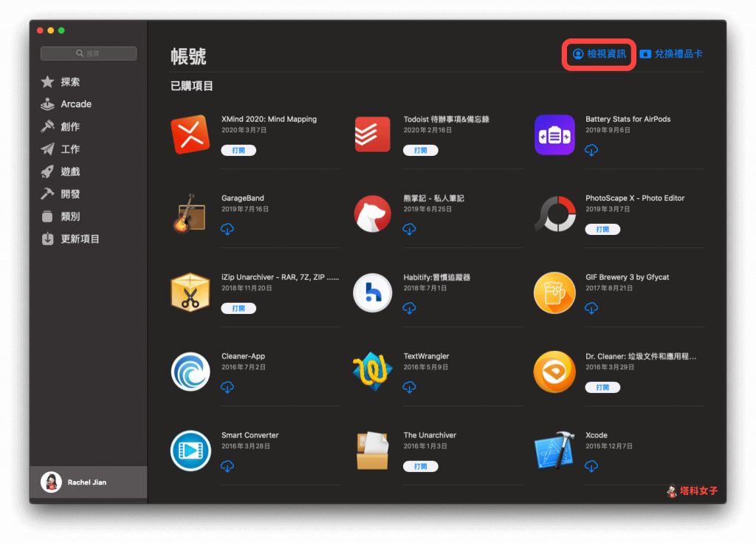Open iZip Unarchiver with 打開 button
The height and width of the screenshot is (543, 756).
pos(238,308)
